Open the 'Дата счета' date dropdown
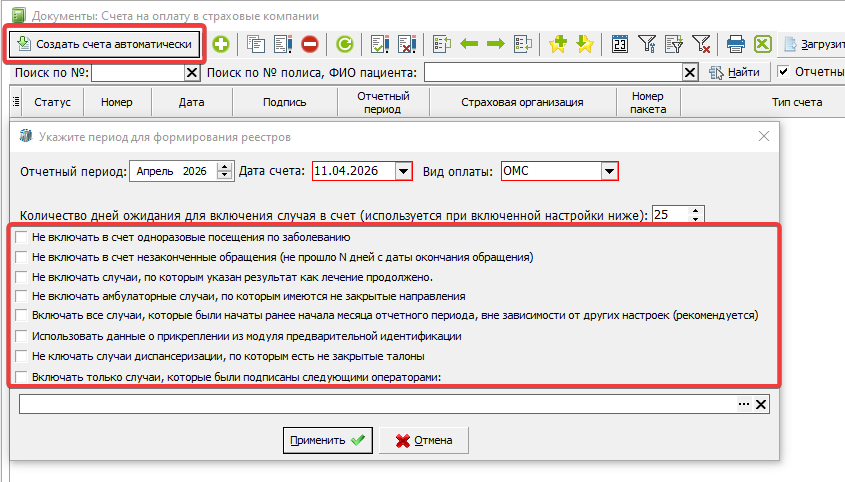Screen dimensions: 845x482 click(402, 171)
